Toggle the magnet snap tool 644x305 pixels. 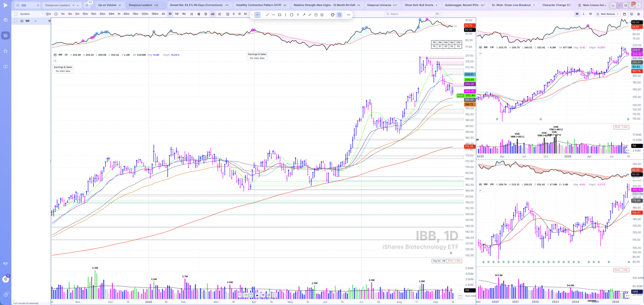coord(339,15)
